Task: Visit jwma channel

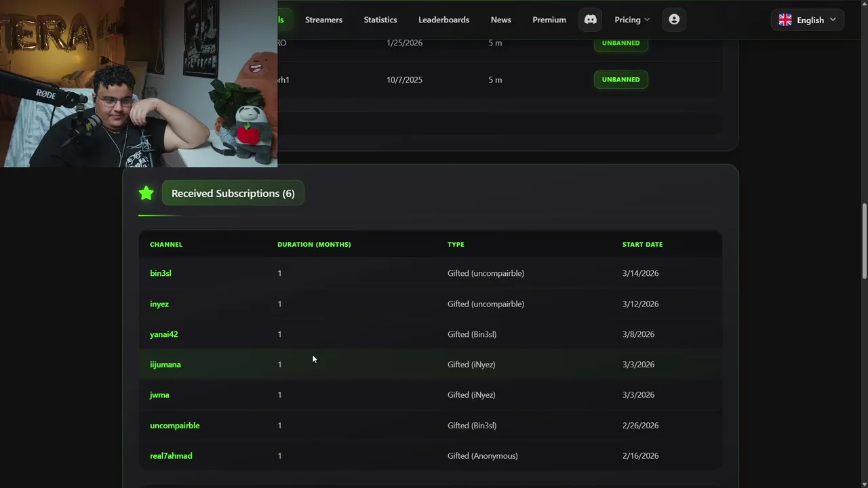Action: [x=159, y=394]
